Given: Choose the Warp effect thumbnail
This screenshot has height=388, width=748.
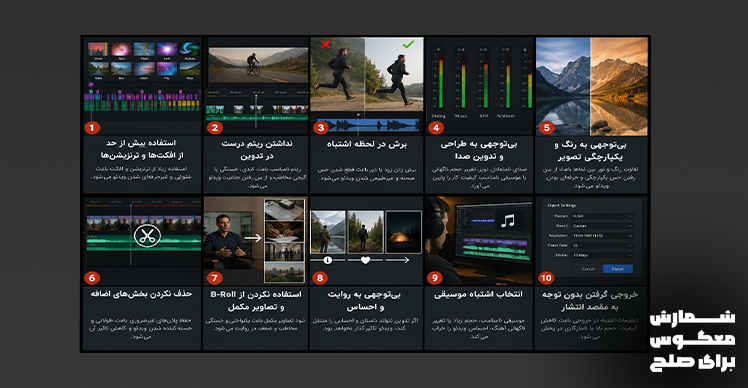Looking at the screenshot, I should click(98, 68).
